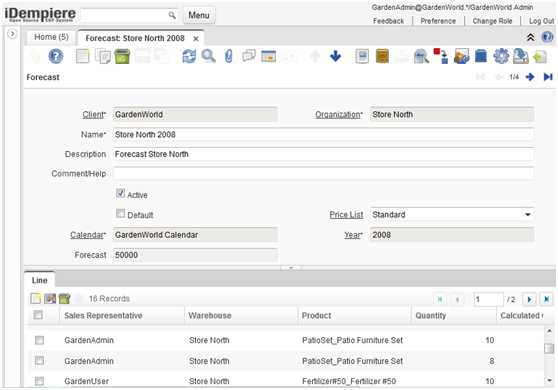Select the Line detail tab
The width and height of the screenshot is (558, 390).
pos(40,280)
